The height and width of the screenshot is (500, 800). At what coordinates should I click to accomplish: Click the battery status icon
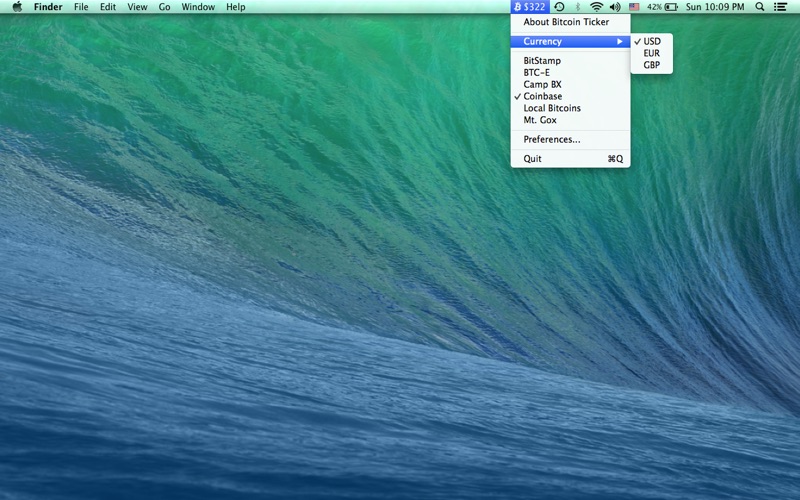pos(670,7)
